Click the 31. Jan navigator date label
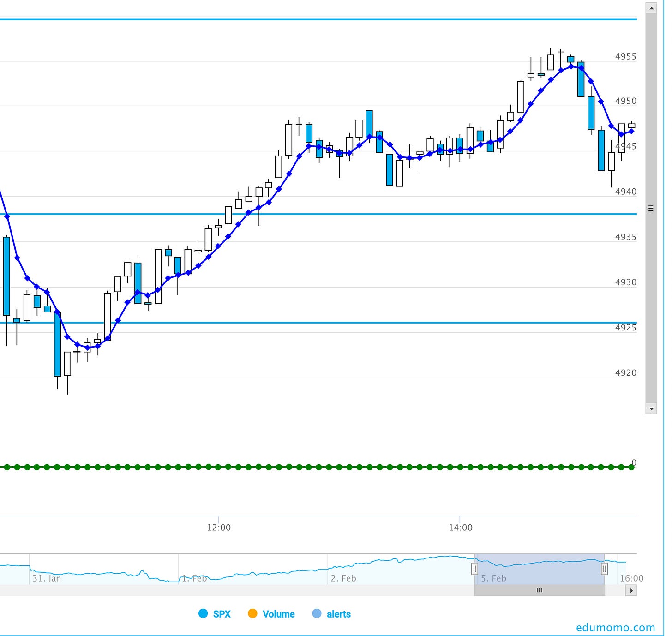 coord(47,578)
